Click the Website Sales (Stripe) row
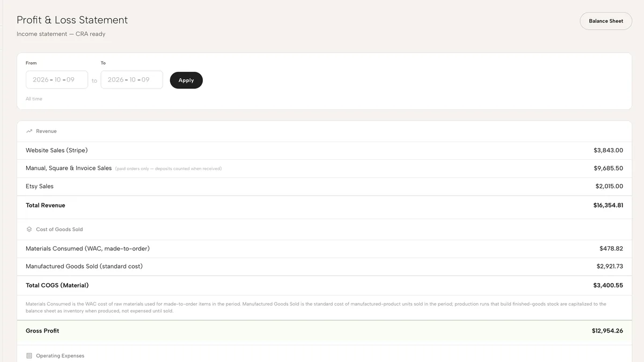Screen dimensions: 644x362 point(324,151)
